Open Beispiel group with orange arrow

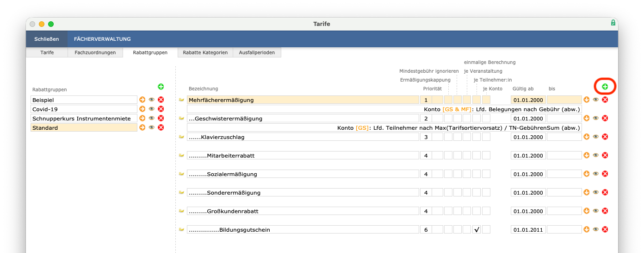(x=142, y=100)
